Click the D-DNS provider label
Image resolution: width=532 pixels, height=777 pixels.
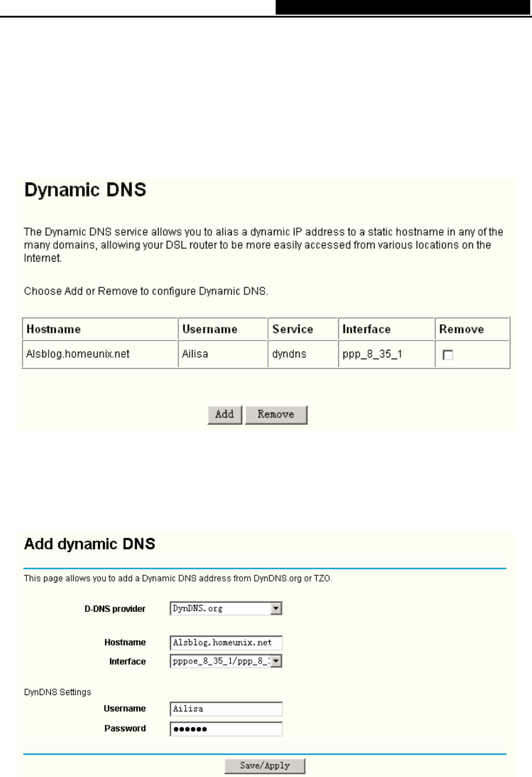(x=115, y=609)
